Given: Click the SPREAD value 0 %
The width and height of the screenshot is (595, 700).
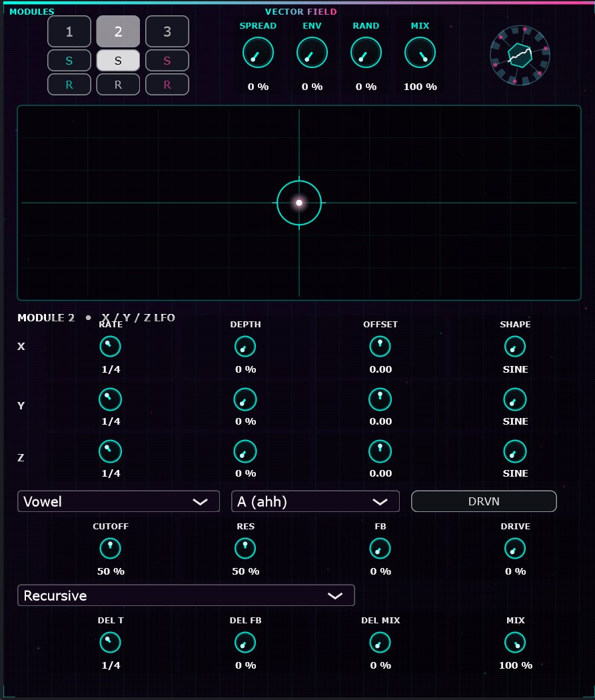Looking at the screenshot, I should (x=259, y=87).
